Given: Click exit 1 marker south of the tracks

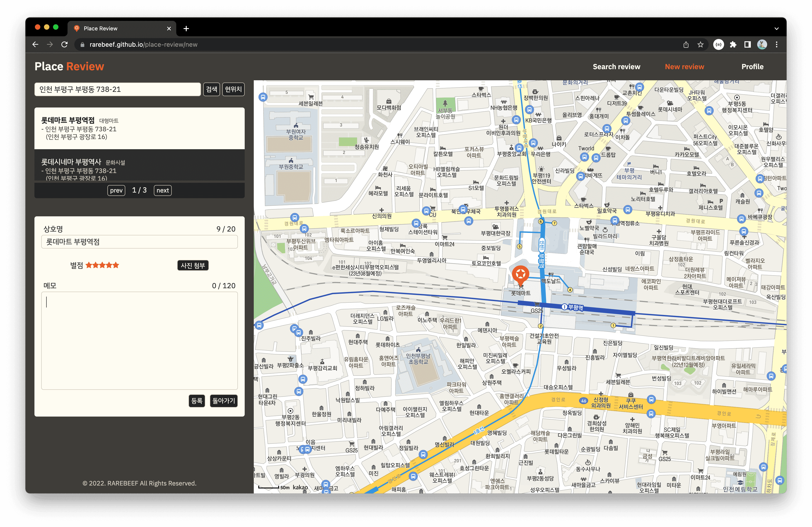Looking at the screenshot, I should tap(613, 325).
